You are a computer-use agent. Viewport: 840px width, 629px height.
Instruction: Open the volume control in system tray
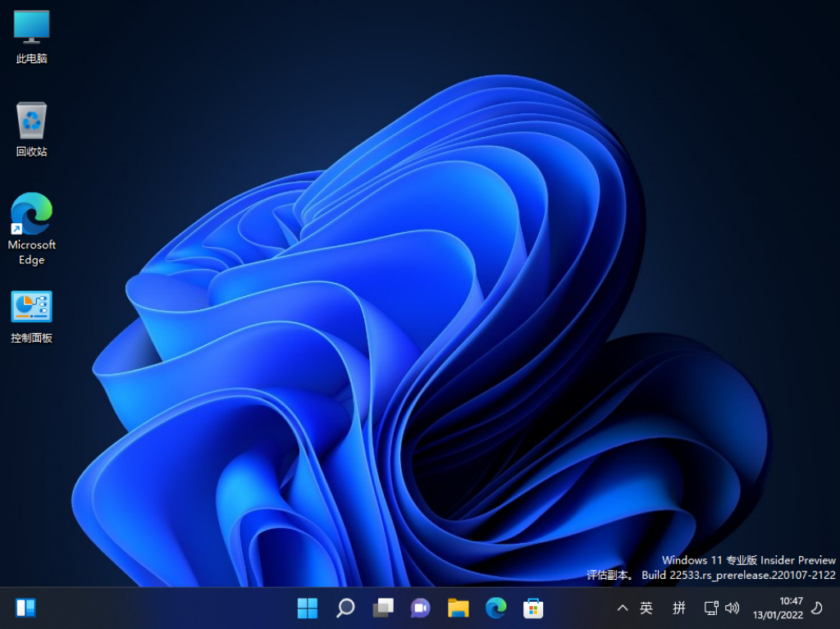(x=732, y=608)
